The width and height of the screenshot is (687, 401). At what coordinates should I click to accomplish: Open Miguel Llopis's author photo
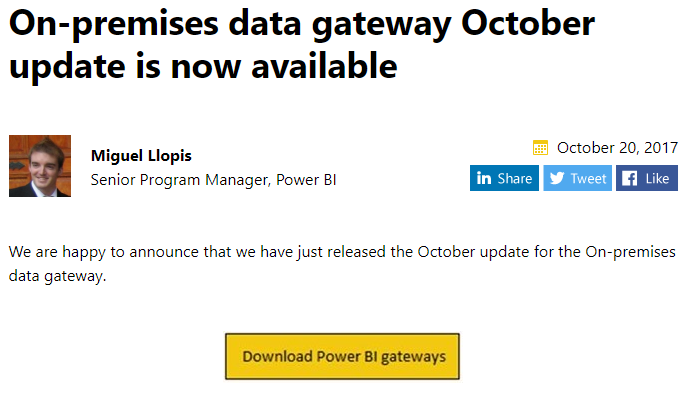[40, 166]
